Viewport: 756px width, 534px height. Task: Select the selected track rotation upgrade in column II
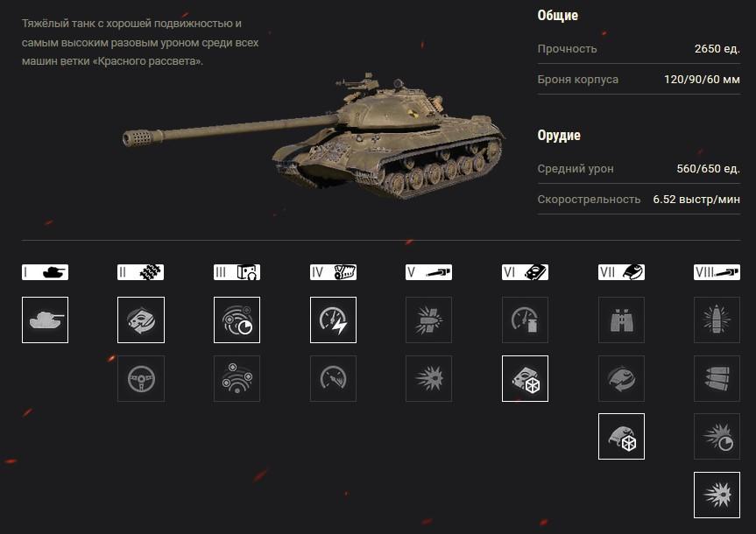(x=141, y=320)
